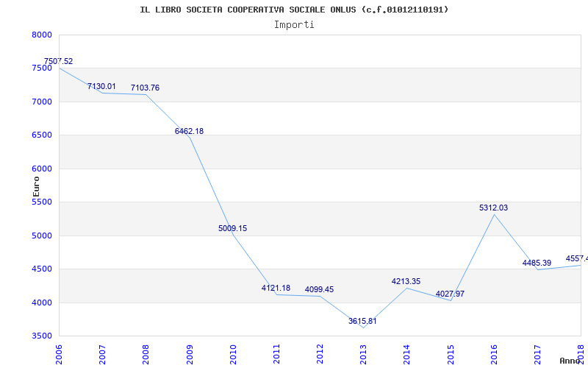The height and width of the screenshot is (368, 588).
Task: Select the 5009.15 data label
Action: coord(232,228)
